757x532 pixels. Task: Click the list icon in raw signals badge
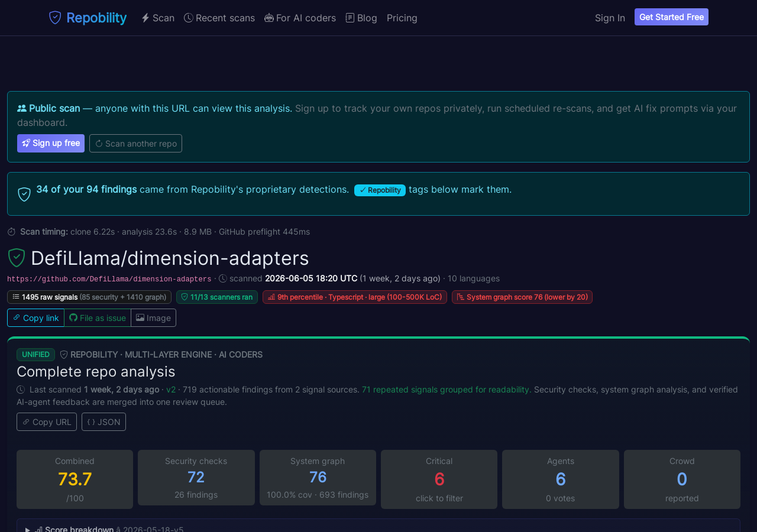coord(16,297)
